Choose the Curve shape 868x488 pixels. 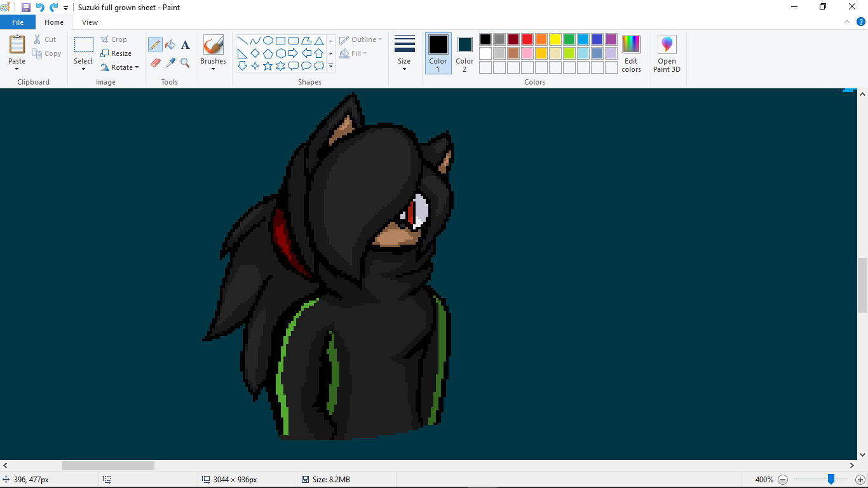(x=255, y=41)
